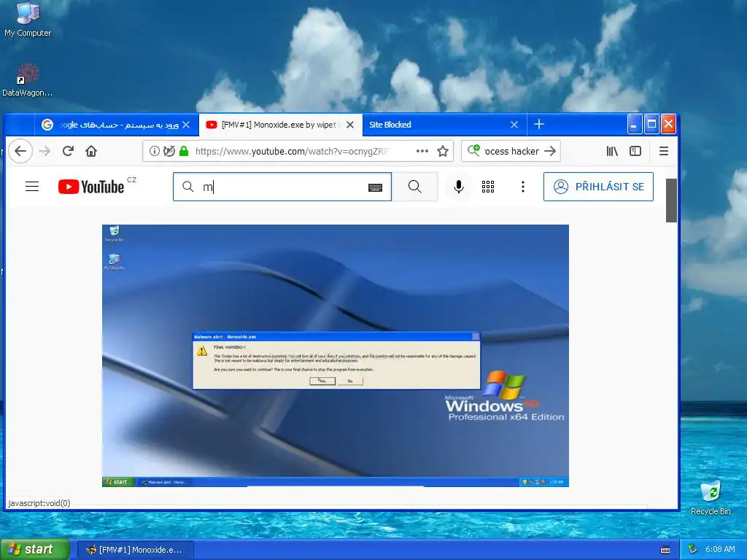Close the Site Blocked tab

[514, 125]
